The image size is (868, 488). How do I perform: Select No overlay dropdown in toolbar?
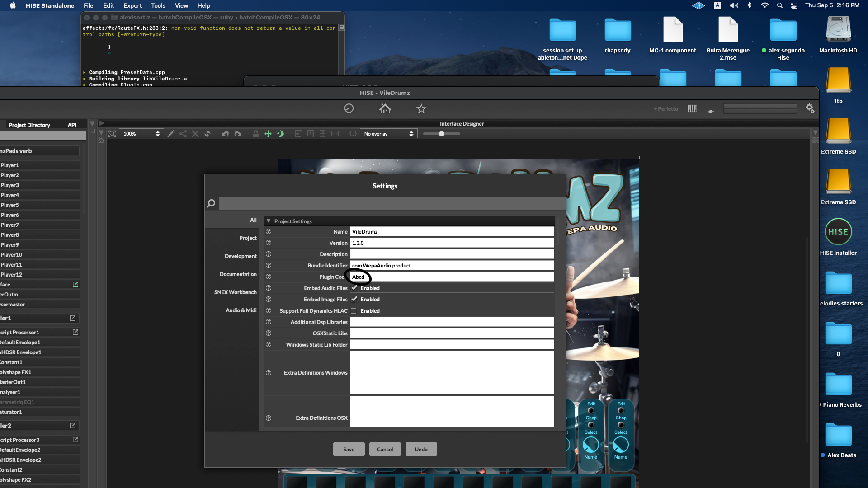click(387, 133)
